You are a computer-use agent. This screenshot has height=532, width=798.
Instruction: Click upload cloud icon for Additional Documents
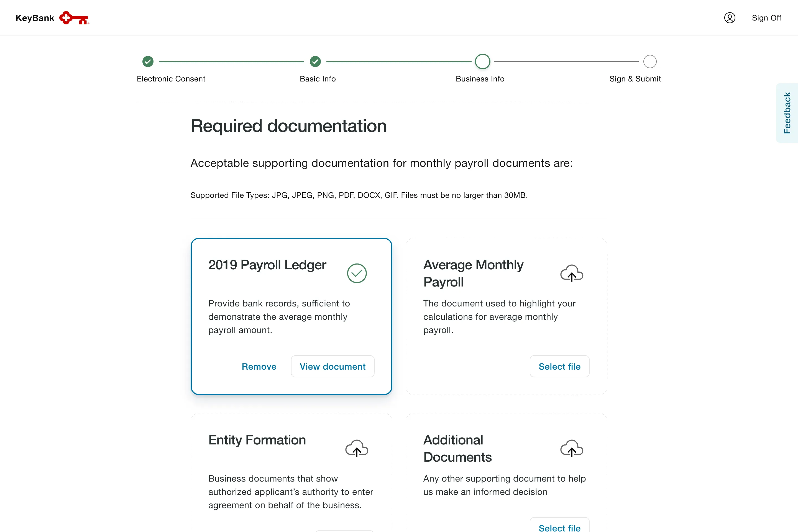click(572, 448)
